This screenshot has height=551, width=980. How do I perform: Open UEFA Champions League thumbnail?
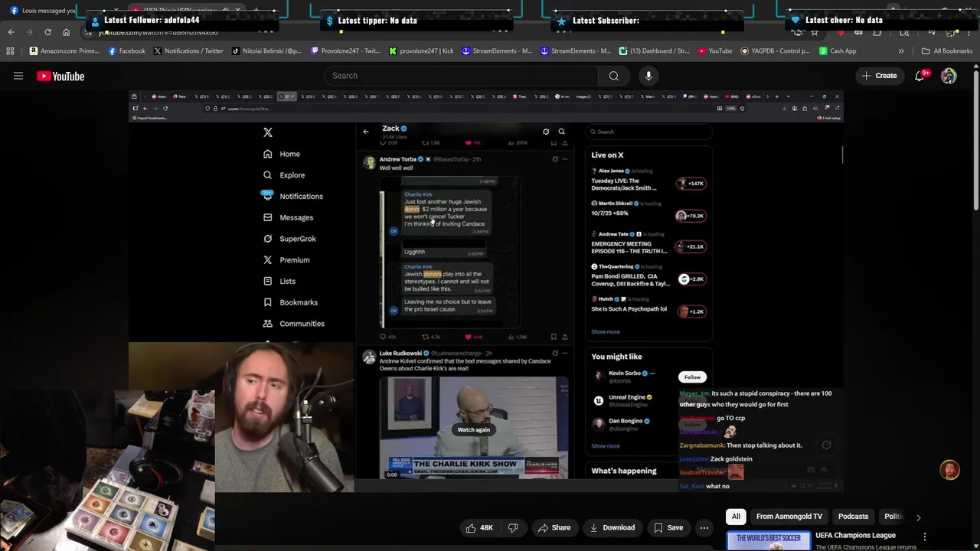coord(768,540)
